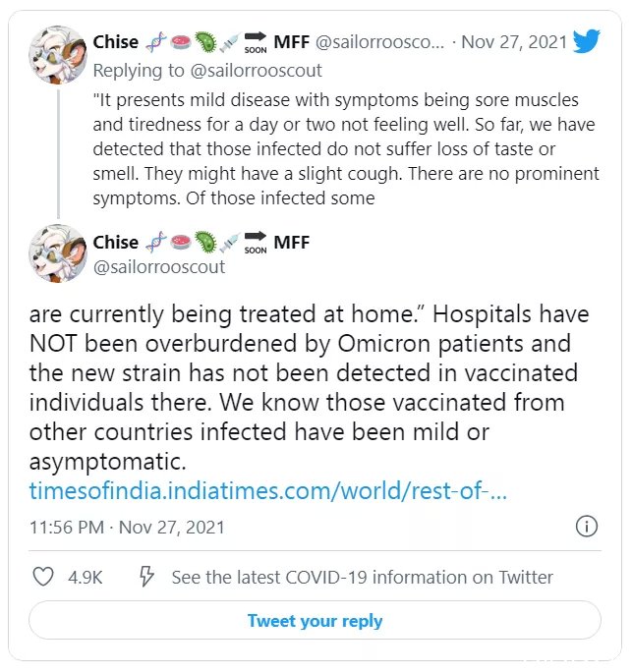Image resolution: width=632 pixels, height=672 pixels.
Task: Click the SOON arrow emoji in main name
Action: [x=256, y=242]
